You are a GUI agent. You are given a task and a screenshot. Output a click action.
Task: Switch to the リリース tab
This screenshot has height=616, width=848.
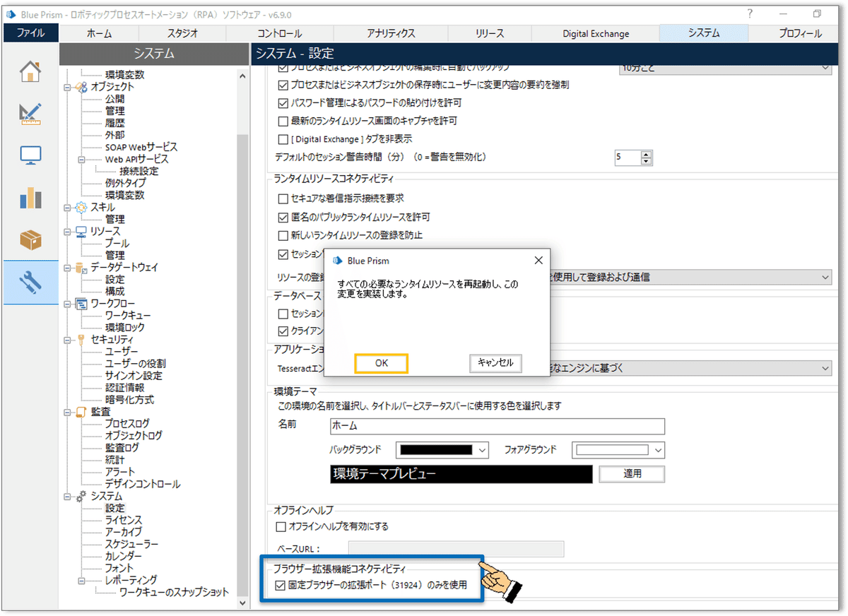click(x=490, y=33)
